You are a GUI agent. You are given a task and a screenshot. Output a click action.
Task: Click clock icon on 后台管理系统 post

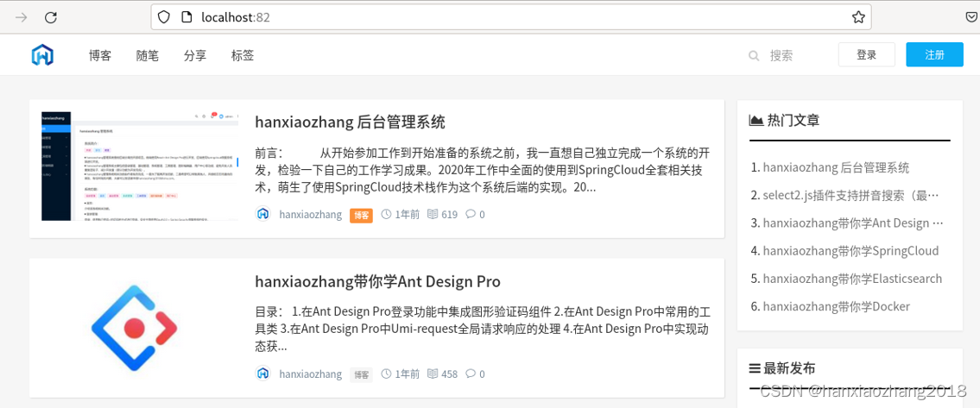tap(386, 214)
